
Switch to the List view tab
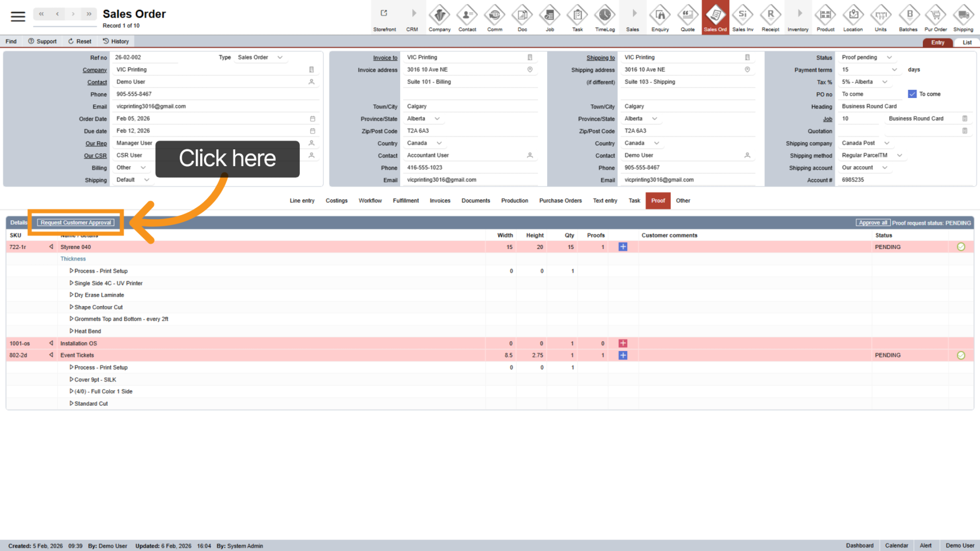(967, 43)
